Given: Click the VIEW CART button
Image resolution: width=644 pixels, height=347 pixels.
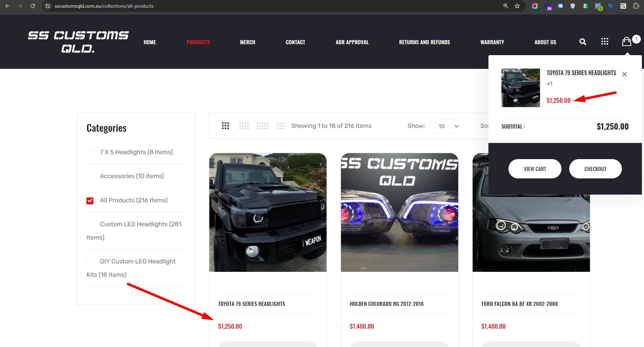Looking at the screenshot, I should click(x=535, y=169).
